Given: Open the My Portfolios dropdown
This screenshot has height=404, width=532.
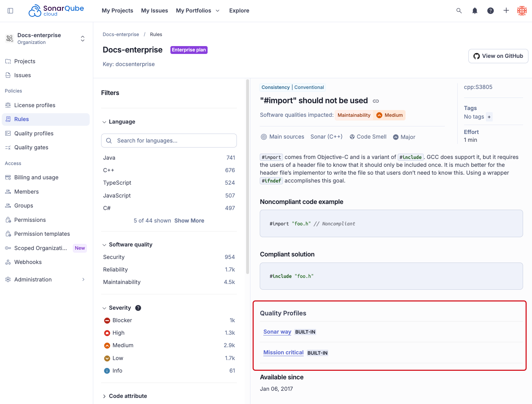Looking at the screenshot, I should coord(198,11).
